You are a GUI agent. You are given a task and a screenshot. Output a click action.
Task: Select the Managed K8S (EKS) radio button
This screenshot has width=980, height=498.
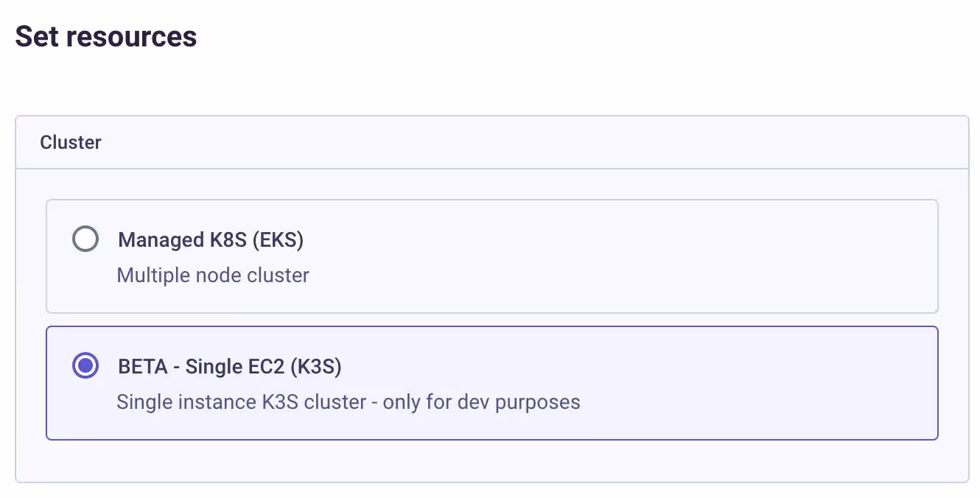[85, 239]
